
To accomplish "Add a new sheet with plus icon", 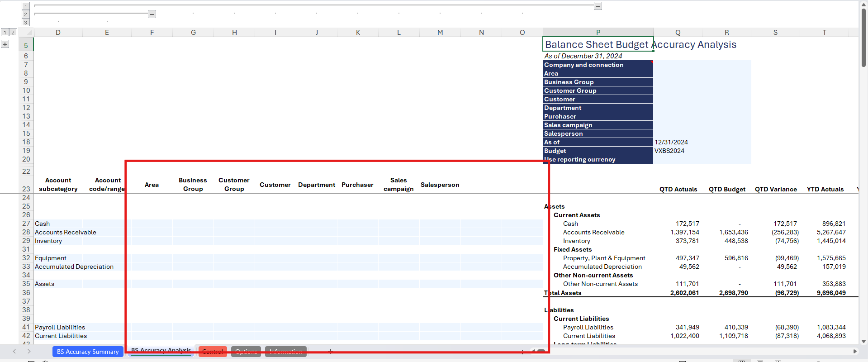I will coord(330,351).
